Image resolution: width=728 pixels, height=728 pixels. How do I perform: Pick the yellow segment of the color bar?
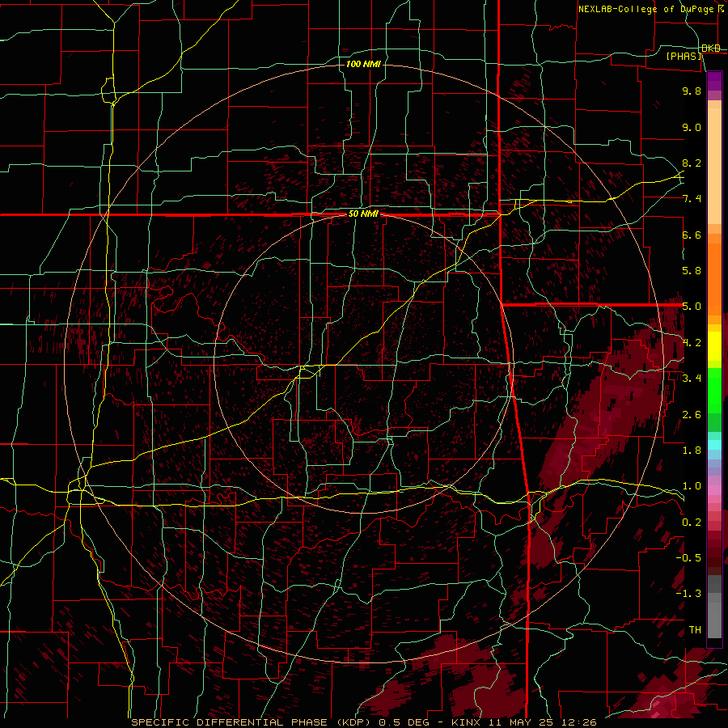pos(714,346)
